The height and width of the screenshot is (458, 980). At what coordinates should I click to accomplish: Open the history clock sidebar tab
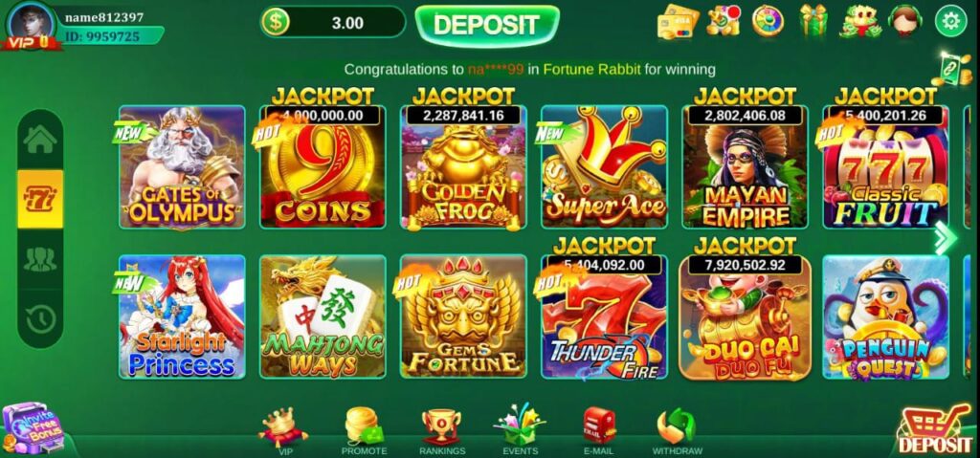pos(40,319)
